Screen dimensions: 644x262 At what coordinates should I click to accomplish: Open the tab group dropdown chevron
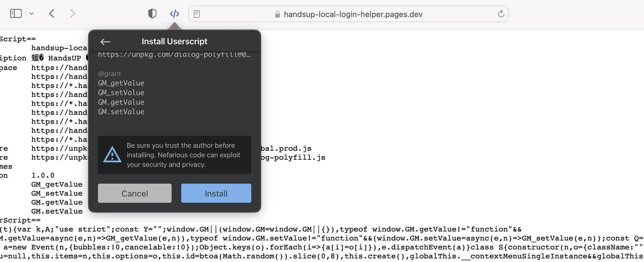click(31, 14)
